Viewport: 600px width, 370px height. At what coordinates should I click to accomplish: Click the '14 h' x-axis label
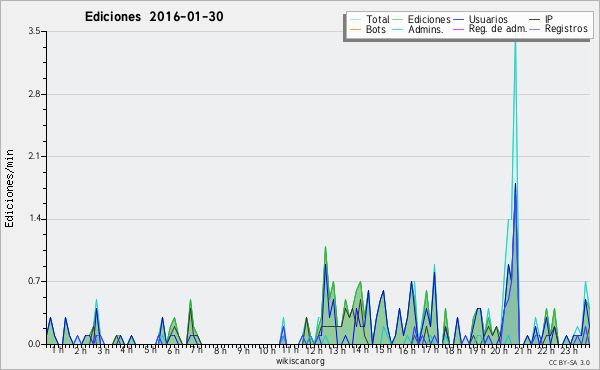[x=360, y=350]
